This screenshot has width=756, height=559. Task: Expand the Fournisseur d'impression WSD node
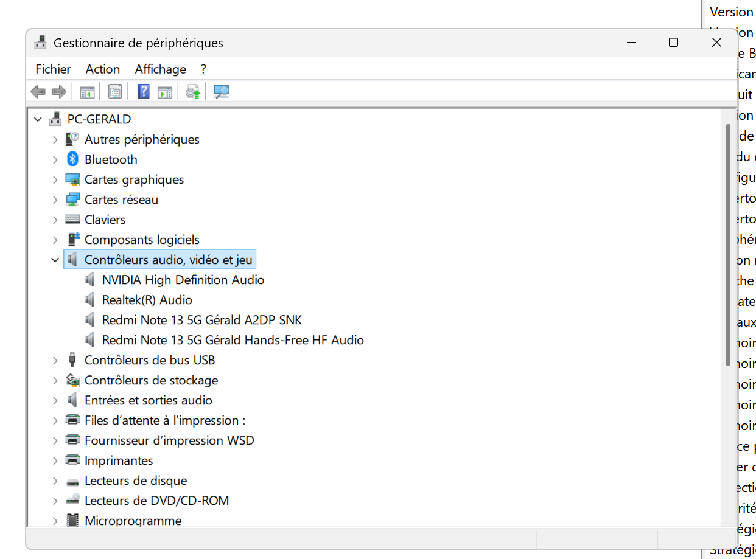click(55, 440)
